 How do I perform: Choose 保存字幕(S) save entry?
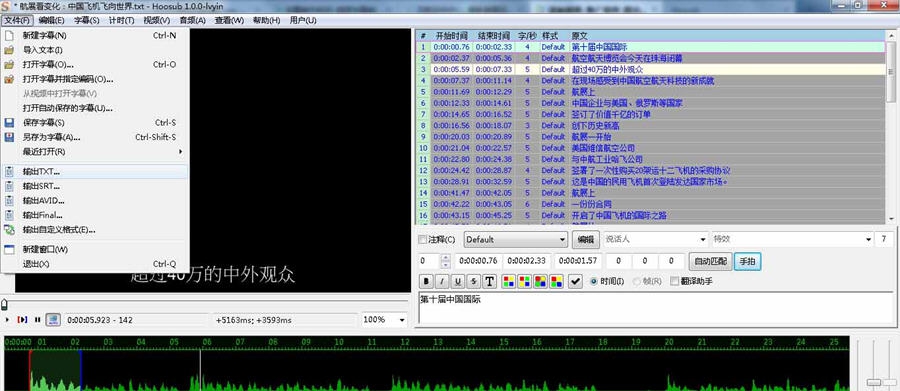[x=95, y=122]
